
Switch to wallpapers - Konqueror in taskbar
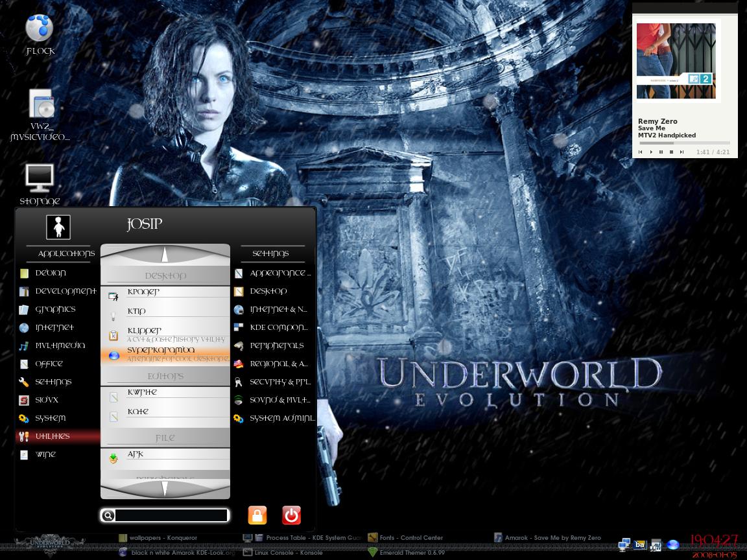click(158, 537)
